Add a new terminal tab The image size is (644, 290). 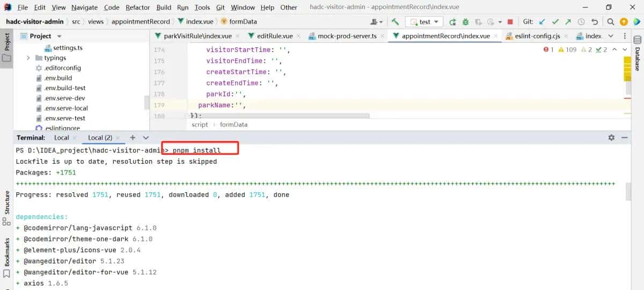[x=133, y=137]
